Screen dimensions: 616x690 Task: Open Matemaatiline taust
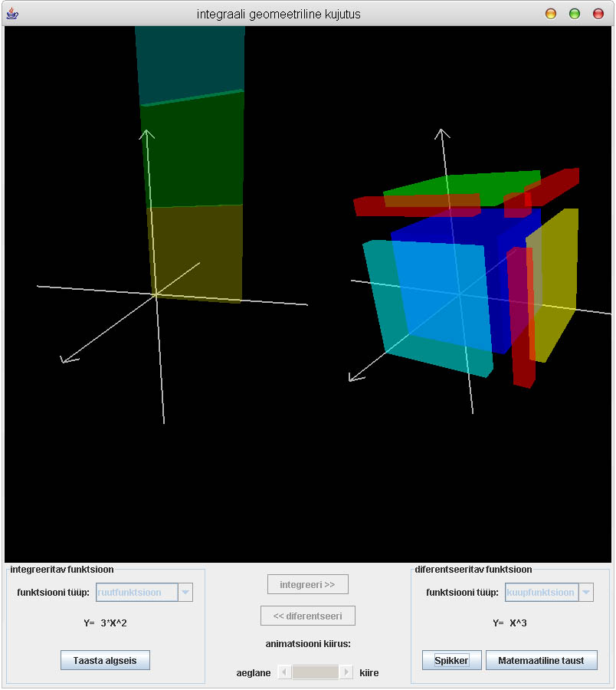coord(541,660)
